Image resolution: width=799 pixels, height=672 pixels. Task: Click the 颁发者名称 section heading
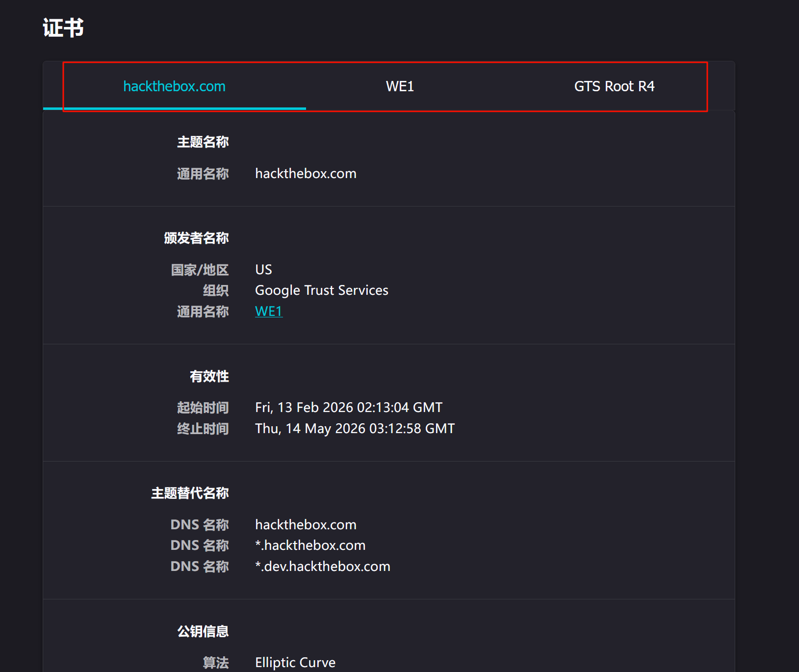coord(196,238)
